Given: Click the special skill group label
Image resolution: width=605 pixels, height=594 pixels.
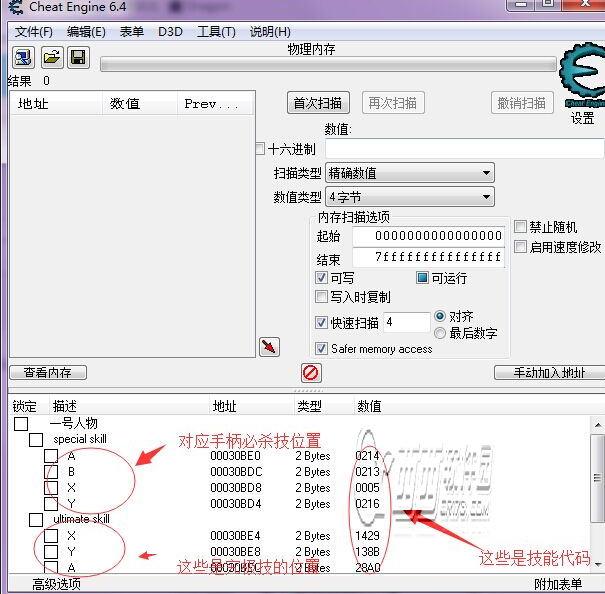Looking at the screenshot, I should coord(80,439).
